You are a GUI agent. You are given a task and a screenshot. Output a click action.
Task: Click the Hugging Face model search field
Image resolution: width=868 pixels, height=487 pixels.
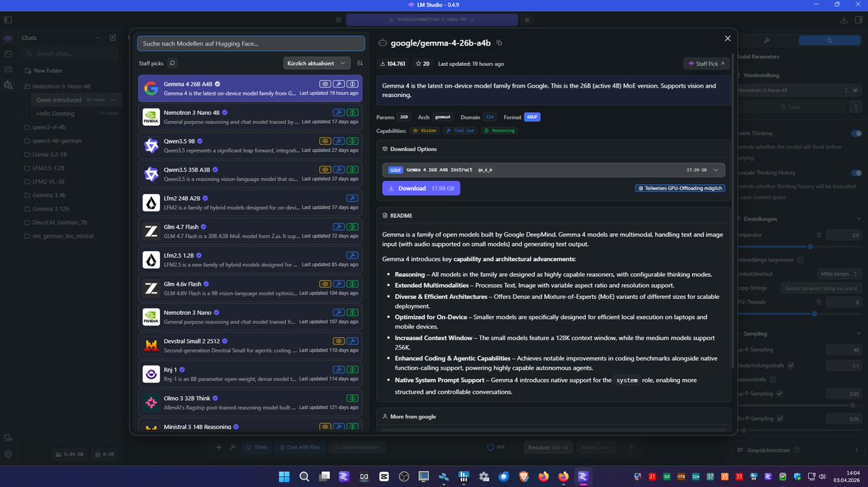coord(251,43)
